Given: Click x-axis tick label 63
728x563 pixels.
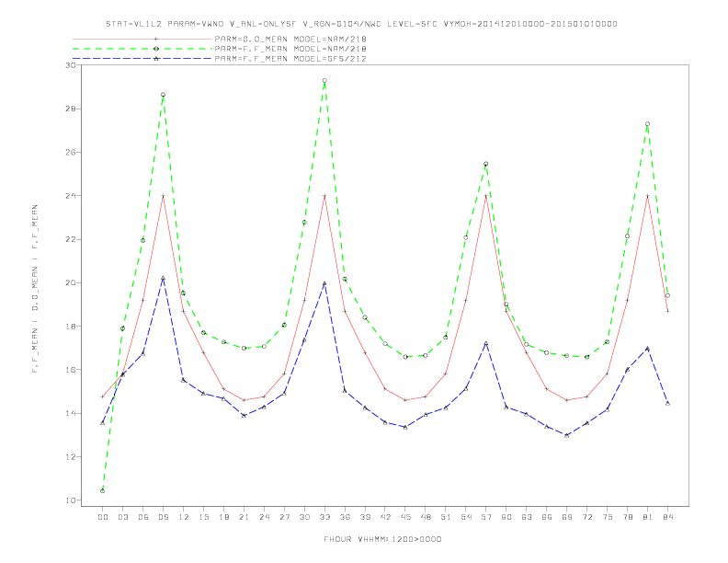Looking at the screenshot, I should click(x=526, y=517).
